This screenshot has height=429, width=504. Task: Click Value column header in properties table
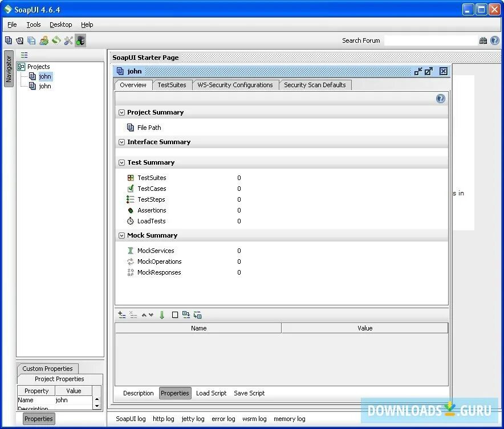[x=365, y=328]
